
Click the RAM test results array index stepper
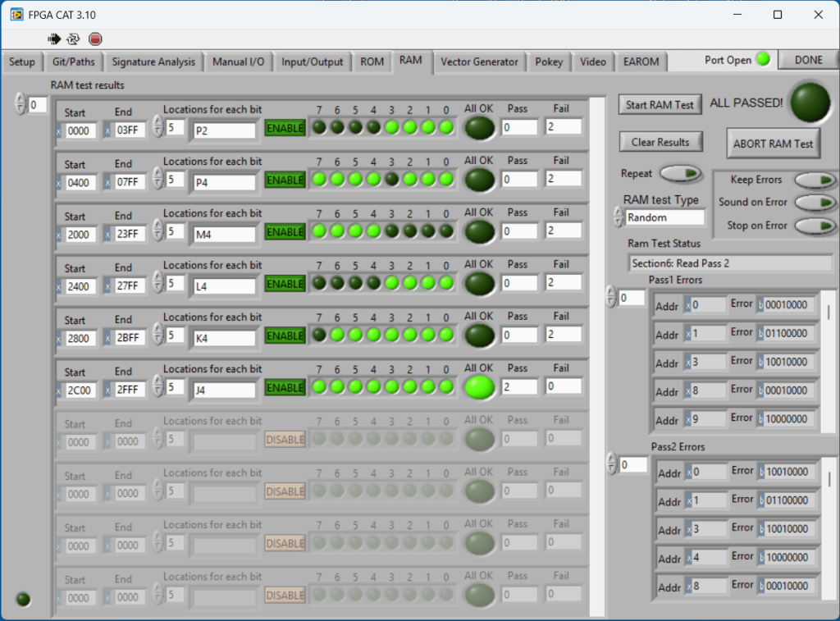(20, 104)
